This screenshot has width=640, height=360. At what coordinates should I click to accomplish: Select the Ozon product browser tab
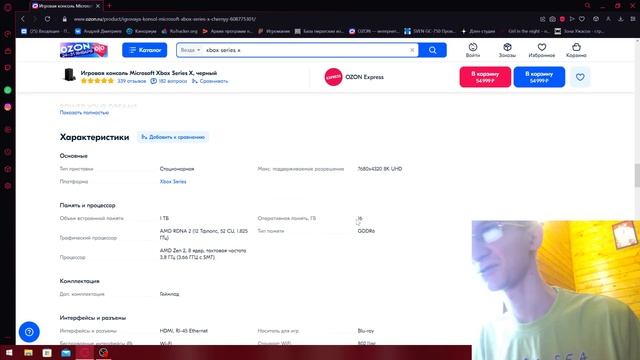click(x=66, y=6)
